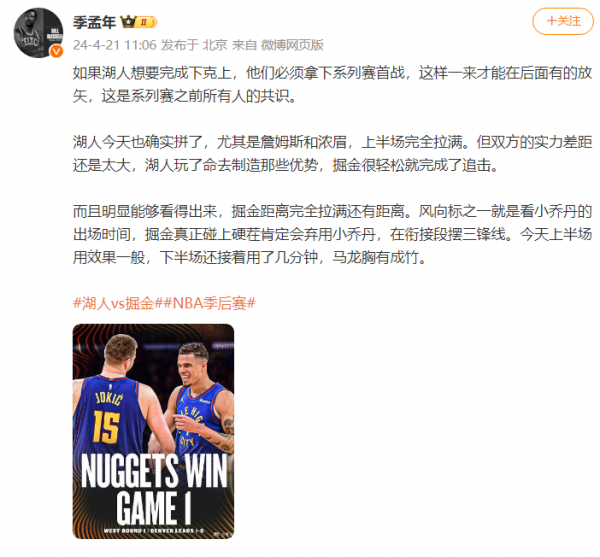Click the orange verified V badge
The image size is (600, 557).
click(x=57, y=51)
